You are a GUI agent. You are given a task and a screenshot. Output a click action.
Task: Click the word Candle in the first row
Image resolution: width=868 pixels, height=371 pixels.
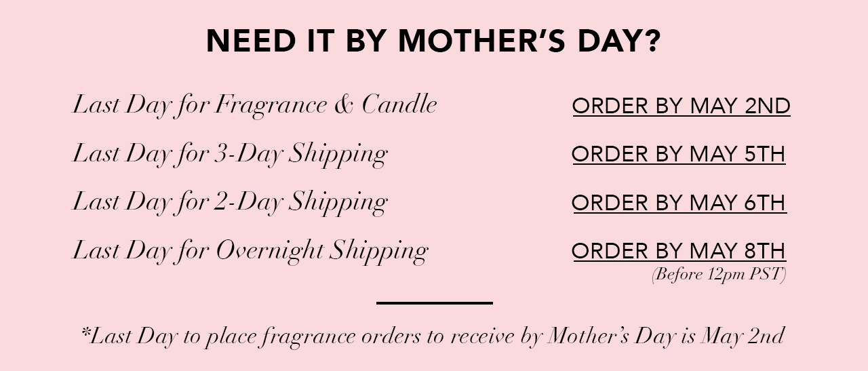399,105
